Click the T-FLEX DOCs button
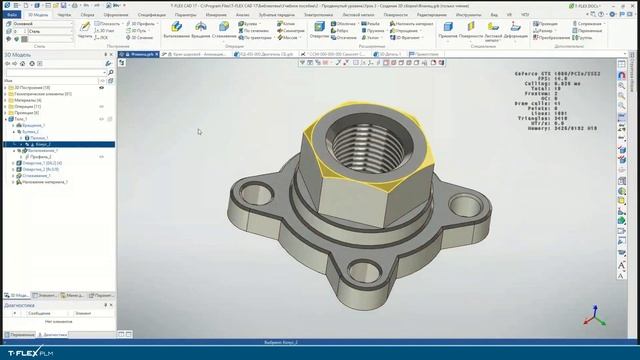This screenshot has width=640, height=360. [584, 6]
